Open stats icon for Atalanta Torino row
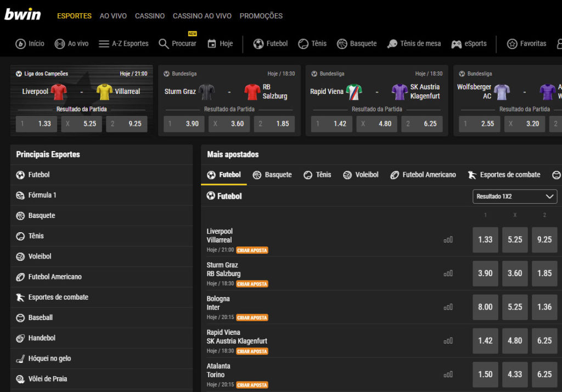This screenshot has height=392, width=562. 448,374
